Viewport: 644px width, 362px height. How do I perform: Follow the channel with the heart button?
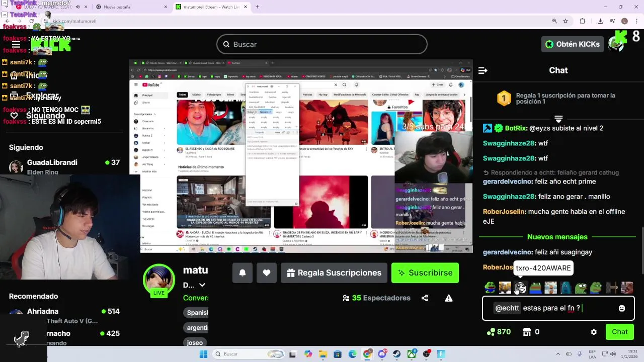pos(267,273)
